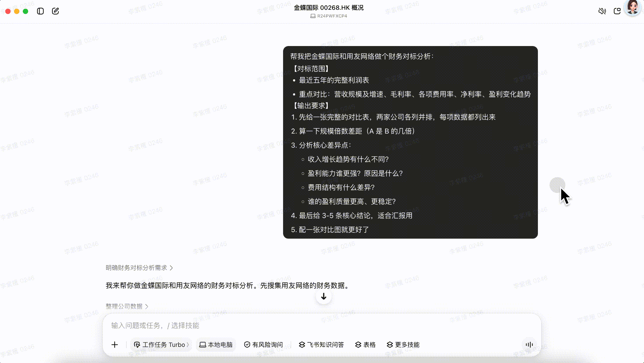
Task: Click the macOS yellow minimize button
Action: 16,11
